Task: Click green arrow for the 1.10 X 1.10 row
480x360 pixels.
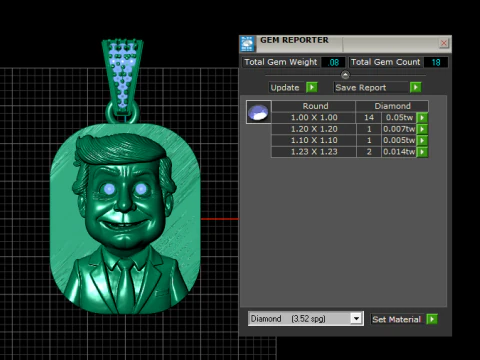Action: pyautogui.click(x=422, y=140)
